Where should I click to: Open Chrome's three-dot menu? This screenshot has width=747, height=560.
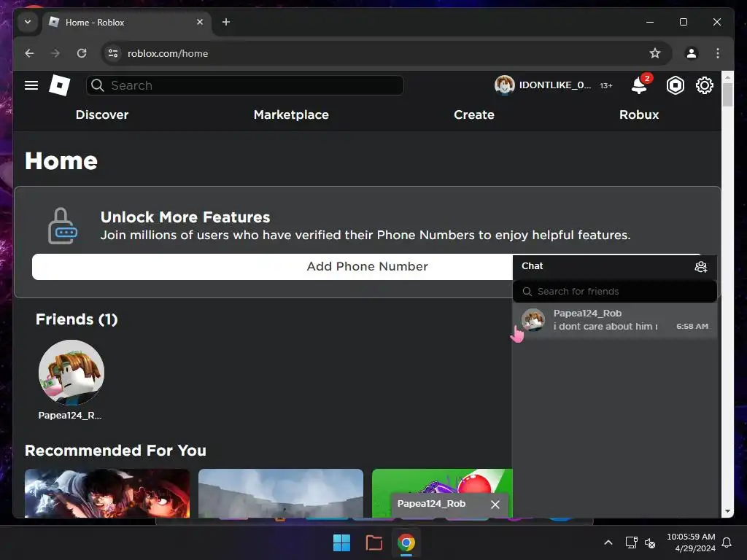[718, 53]
